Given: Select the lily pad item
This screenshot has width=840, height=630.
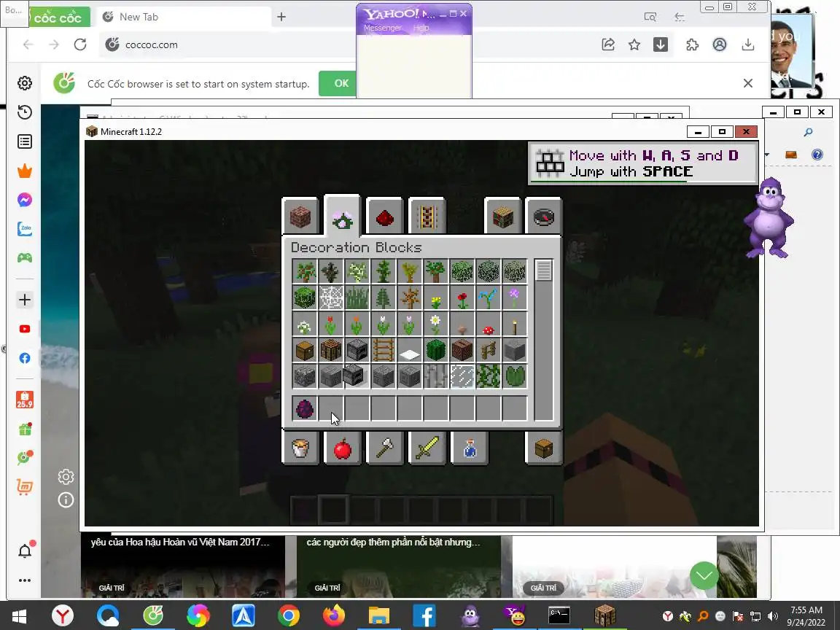Looking at the screenshot, I should pos(515,376).
